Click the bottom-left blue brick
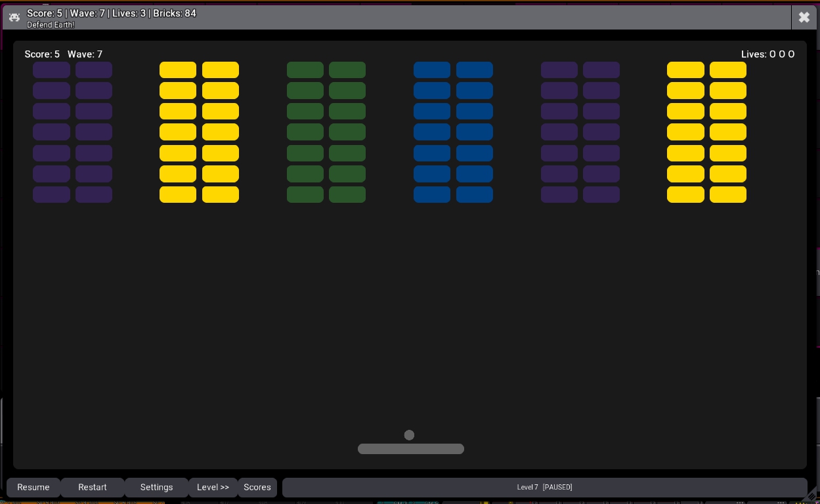This screenshot has width=820, height=504. coord(432,195)
